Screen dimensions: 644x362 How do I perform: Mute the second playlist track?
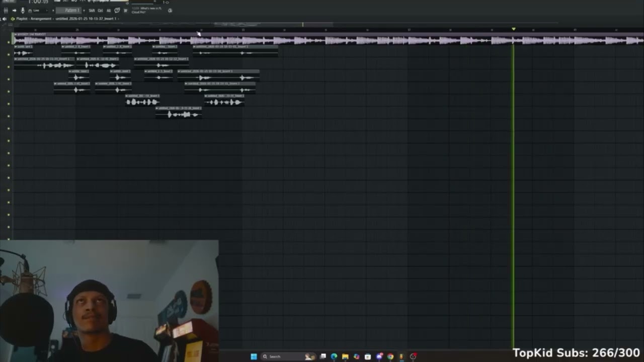(9, 54)
